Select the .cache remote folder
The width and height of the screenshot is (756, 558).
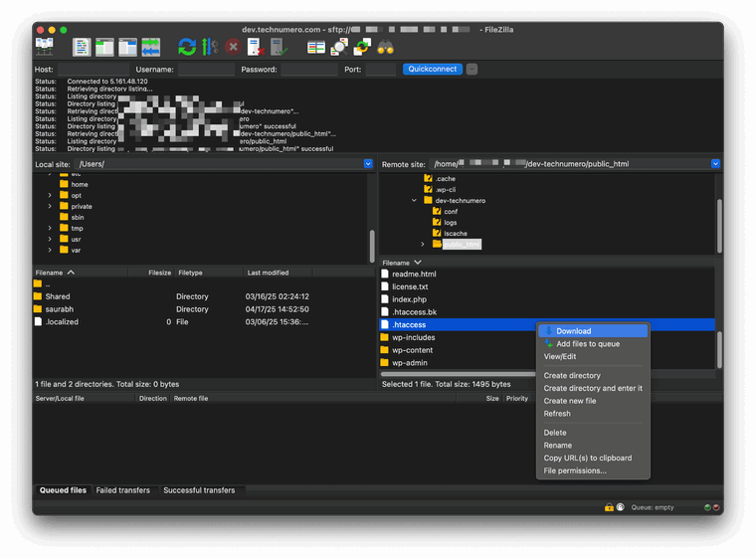pyautogui.click(x=440, y=178)
